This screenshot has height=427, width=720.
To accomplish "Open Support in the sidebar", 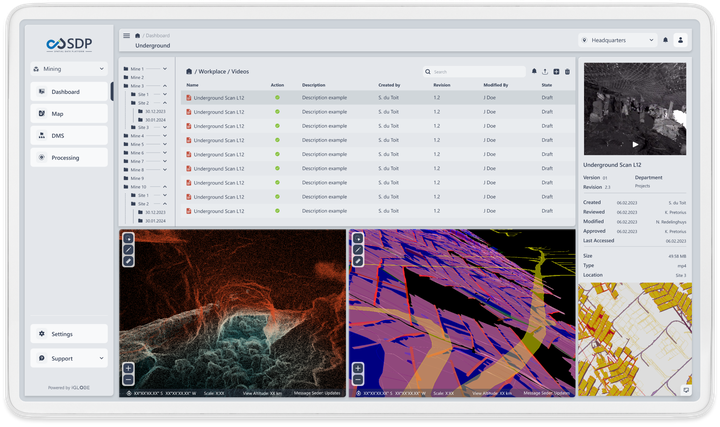I will (69, 358).
